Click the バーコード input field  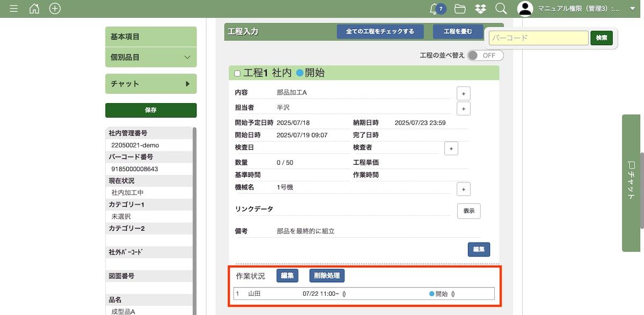pyautogui.click(x=538, y=38)
